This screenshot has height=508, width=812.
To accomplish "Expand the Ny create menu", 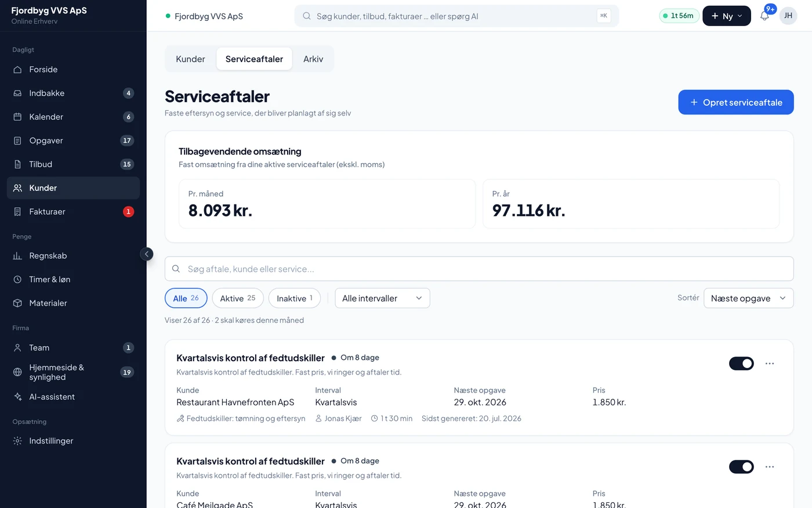I will [727, 16].
